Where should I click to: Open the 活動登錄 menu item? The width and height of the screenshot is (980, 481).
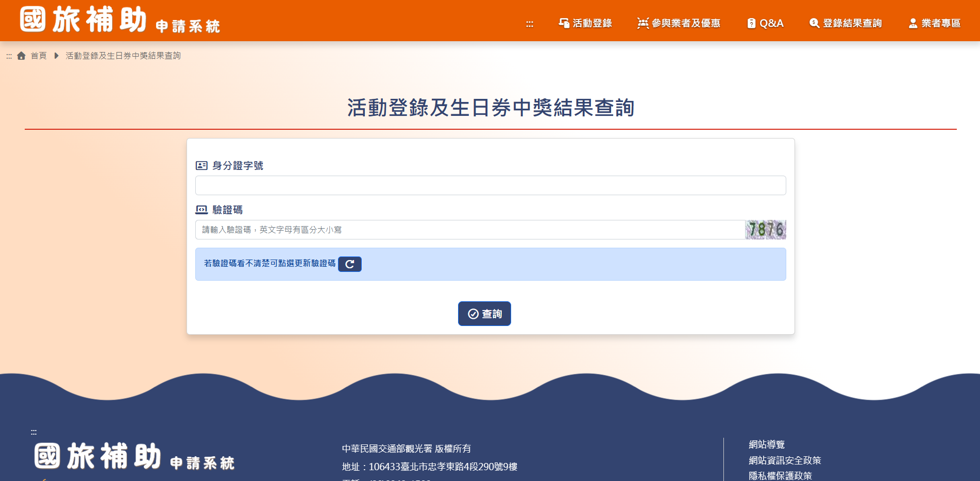click(585, 23)
